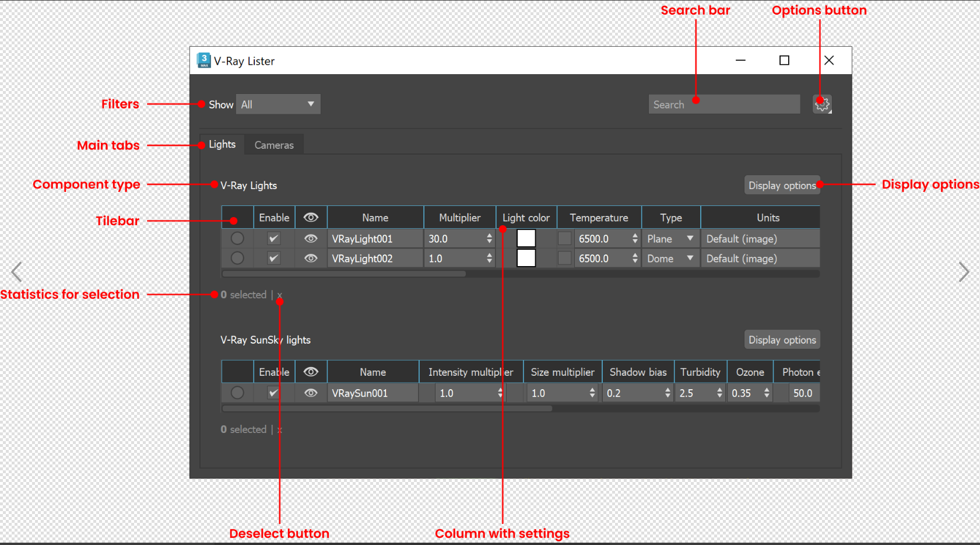Click temperature stepper for VRayLight001
Viewport: 980px width, 545px height.
pyautogui.click(x=635, y=239)
